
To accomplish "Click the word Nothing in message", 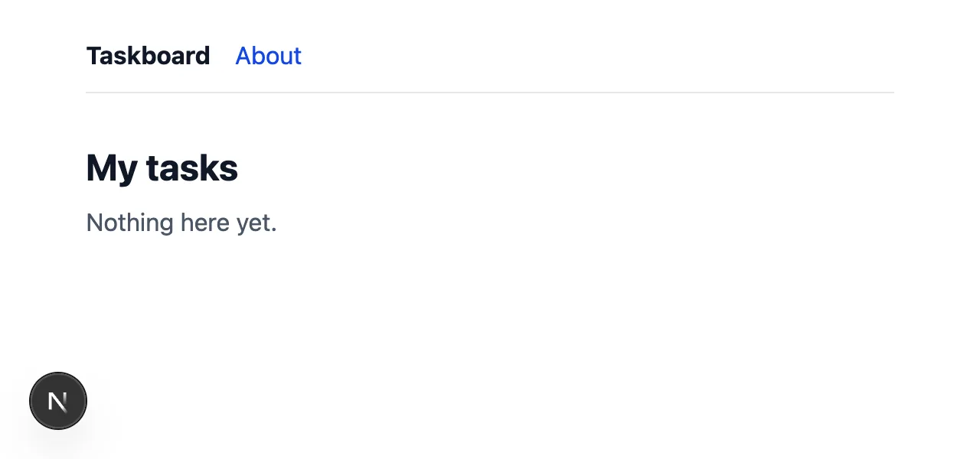I will click(130, 223).
